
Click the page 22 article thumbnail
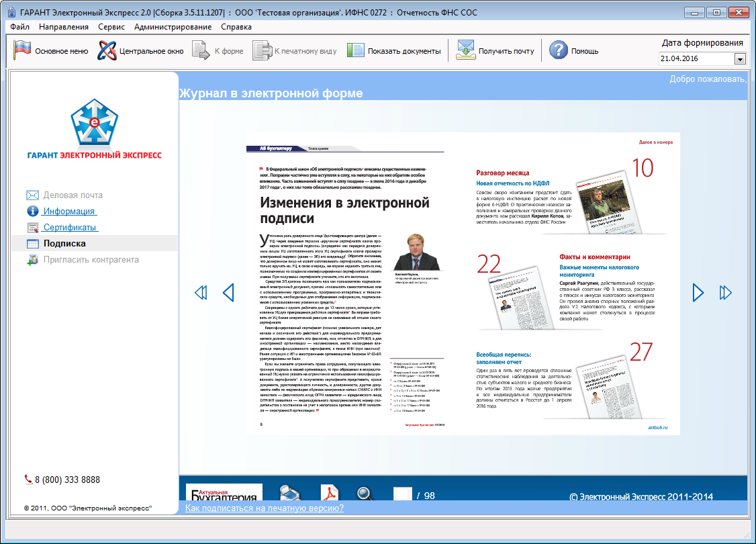click(x=520, y=298)
